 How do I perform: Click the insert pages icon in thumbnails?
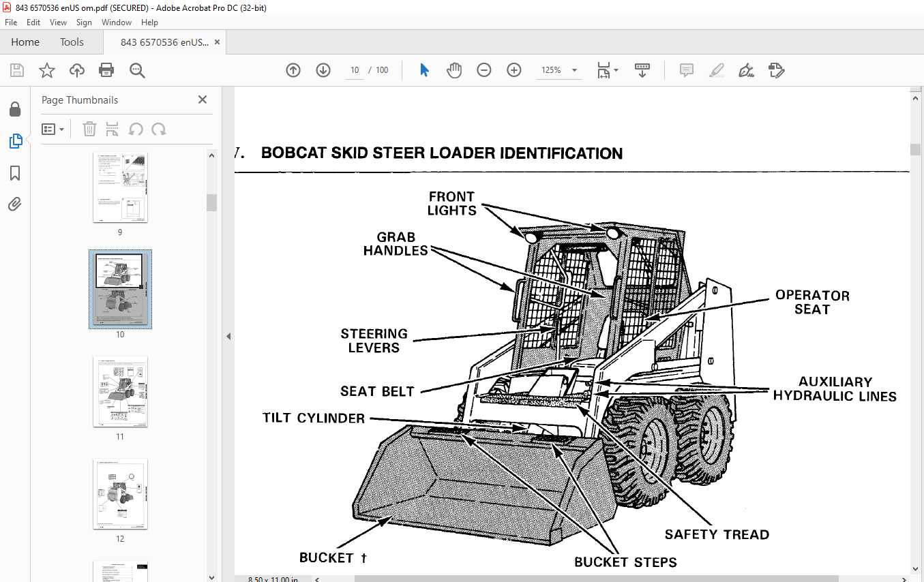coord(113,129)
